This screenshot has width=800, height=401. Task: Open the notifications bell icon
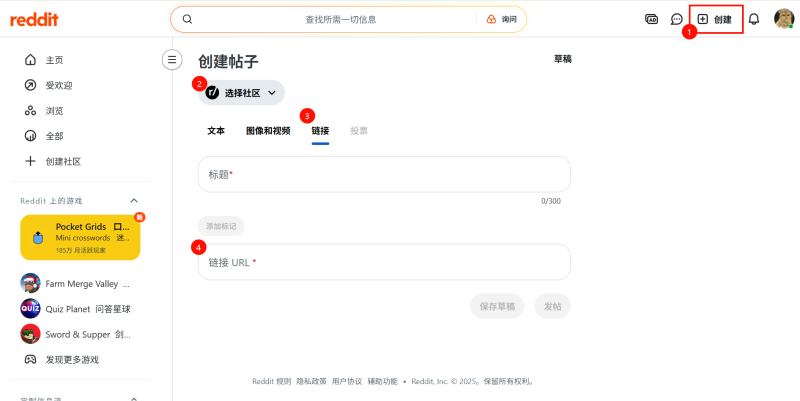pyautogui.click(x=754, y=19)
